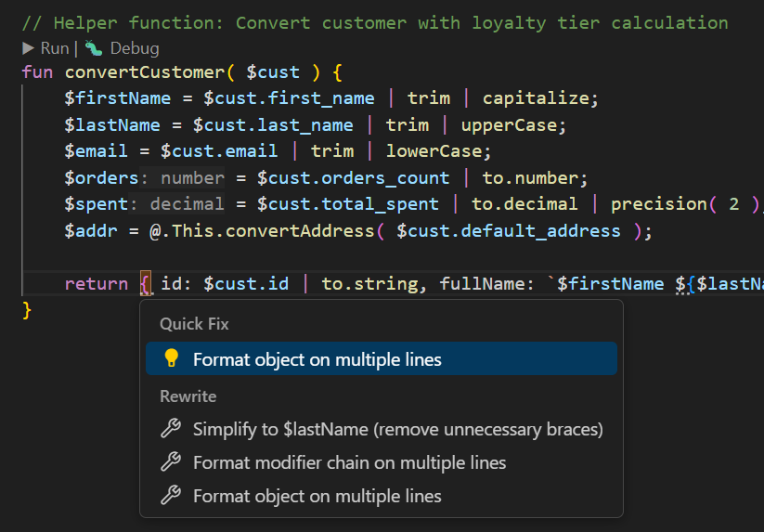Click the $cust.last_name expression
764x532 pixels.
pos(273,124)
